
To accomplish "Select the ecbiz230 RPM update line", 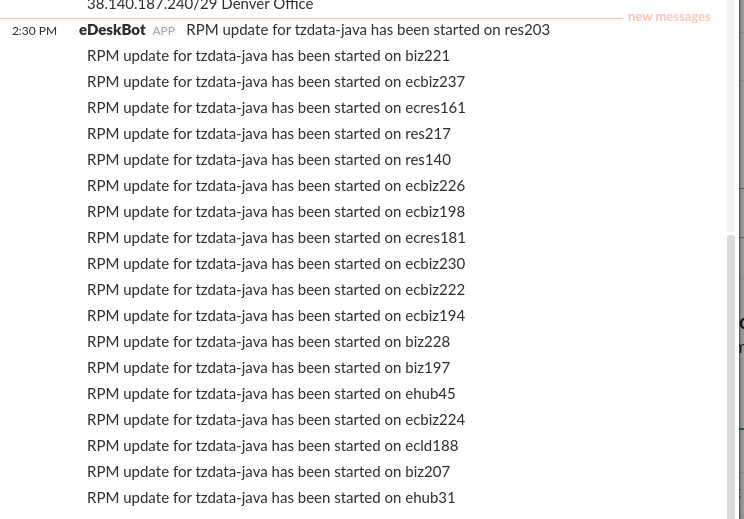I will [275, 264].
